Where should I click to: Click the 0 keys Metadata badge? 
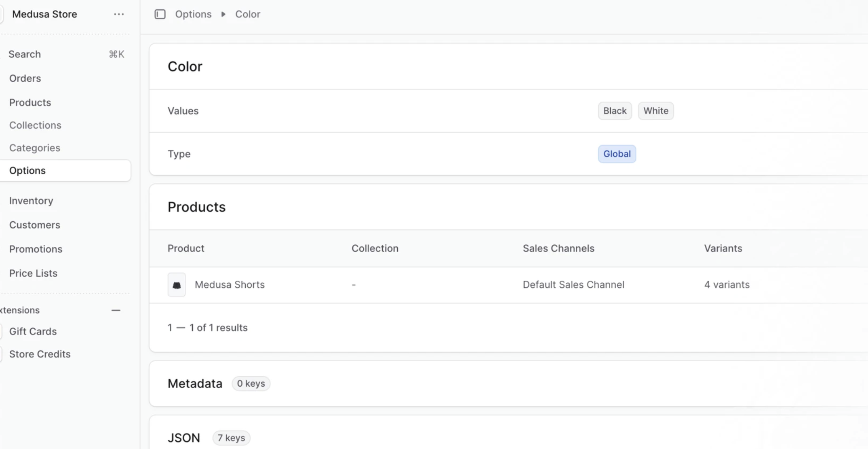click(x=251, y=383)
